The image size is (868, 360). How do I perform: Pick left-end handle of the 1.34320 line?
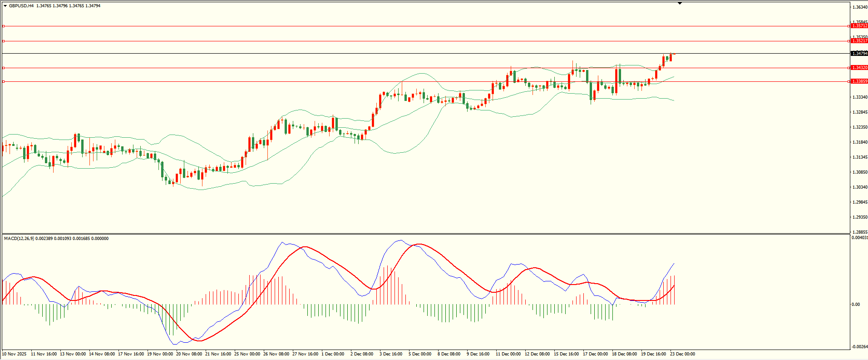click(4, 68)
